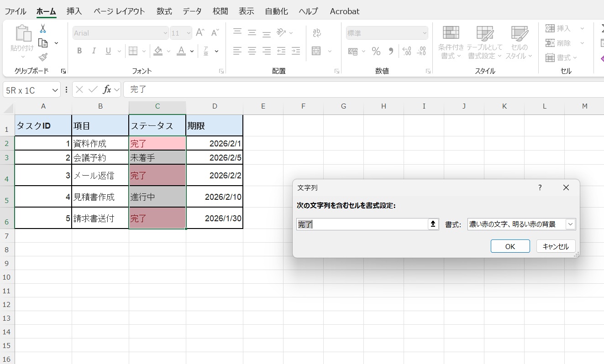This screenshot has height=364, width=604.
Task: Switch to the データ ribbon tab
Action: 192,11
